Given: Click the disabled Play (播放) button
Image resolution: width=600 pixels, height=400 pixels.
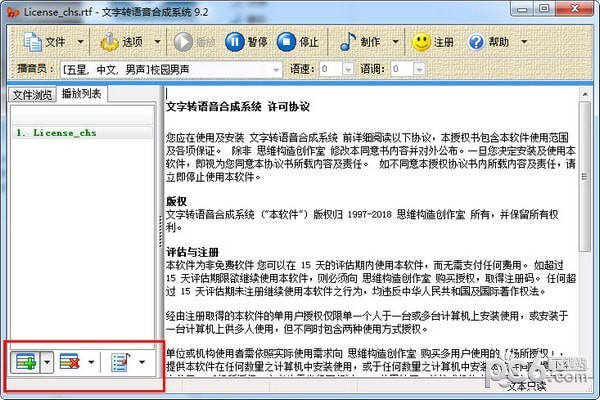Looking at the screenshot, I should (196, 43).
